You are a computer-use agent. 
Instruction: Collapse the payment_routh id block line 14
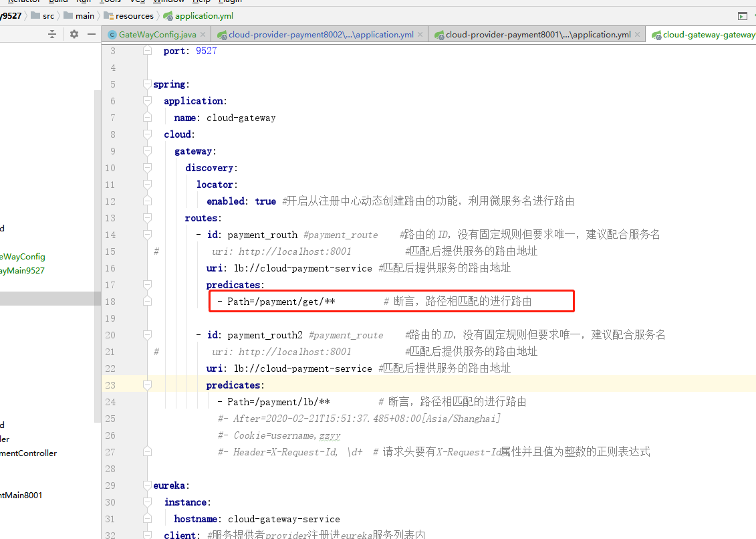[148, 235]
